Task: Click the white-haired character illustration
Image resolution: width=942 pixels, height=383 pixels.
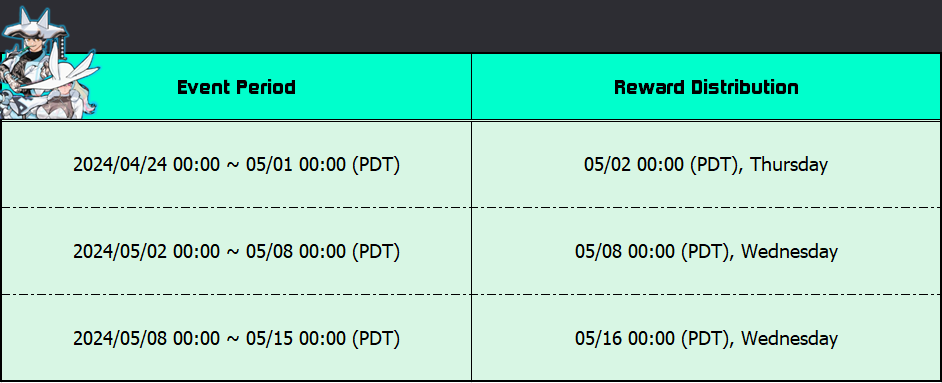Action: tap(66, 90)
